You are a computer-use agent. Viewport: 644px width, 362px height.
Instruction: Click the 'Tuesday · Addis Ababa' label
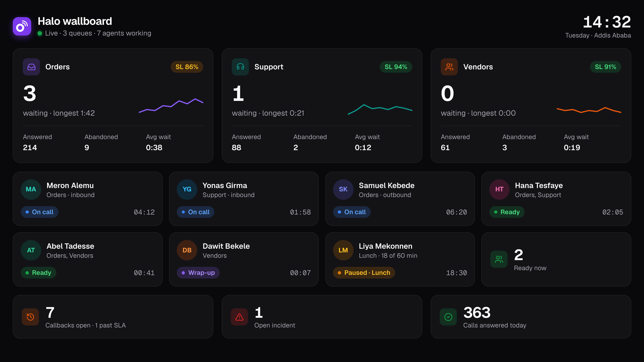point(598,35)
